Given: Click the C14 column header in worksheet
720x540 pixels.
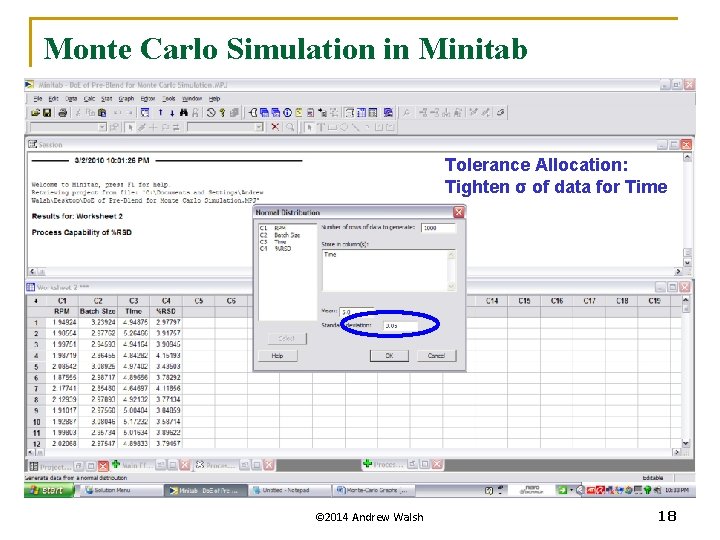Looking at the screenshot, I should pyautogui.click(x=492, y=301).
